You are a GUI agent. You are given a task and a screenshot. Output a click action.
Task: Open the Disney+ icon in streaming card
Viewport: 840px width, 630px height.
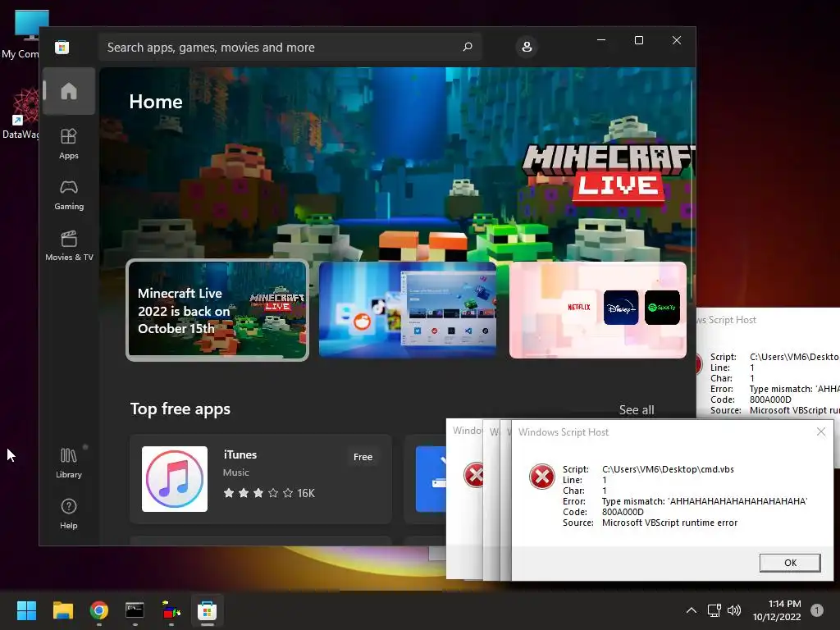[621, 308]
